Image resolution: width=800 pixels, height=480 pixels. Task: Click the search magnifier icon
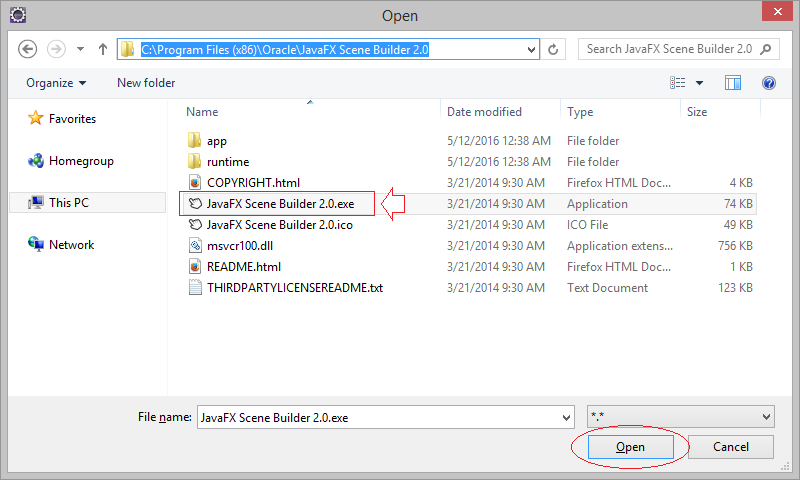[x=765, y=49]
